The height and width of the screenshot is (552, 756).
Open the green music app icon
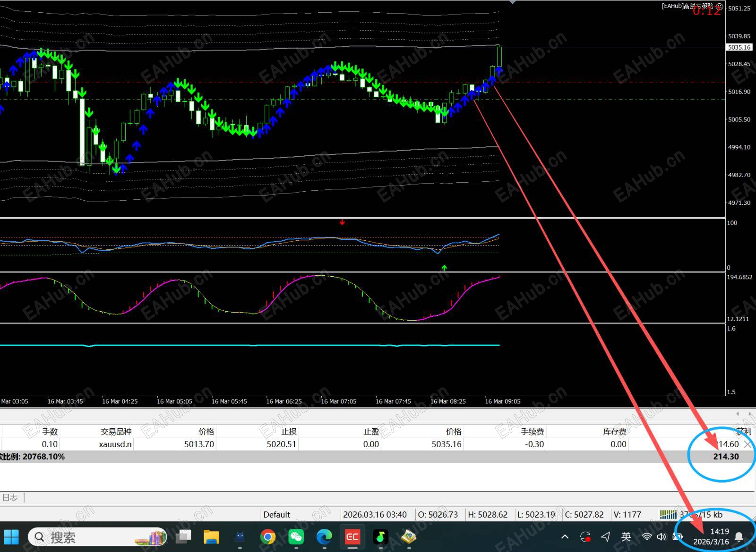point(380,537)
